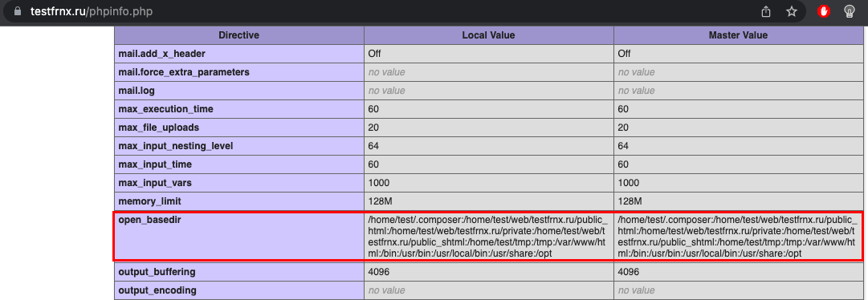Screen dimensions: 868x300
Task: Click master value 64 of max_input_nesting_level
Action: (623, 146)
